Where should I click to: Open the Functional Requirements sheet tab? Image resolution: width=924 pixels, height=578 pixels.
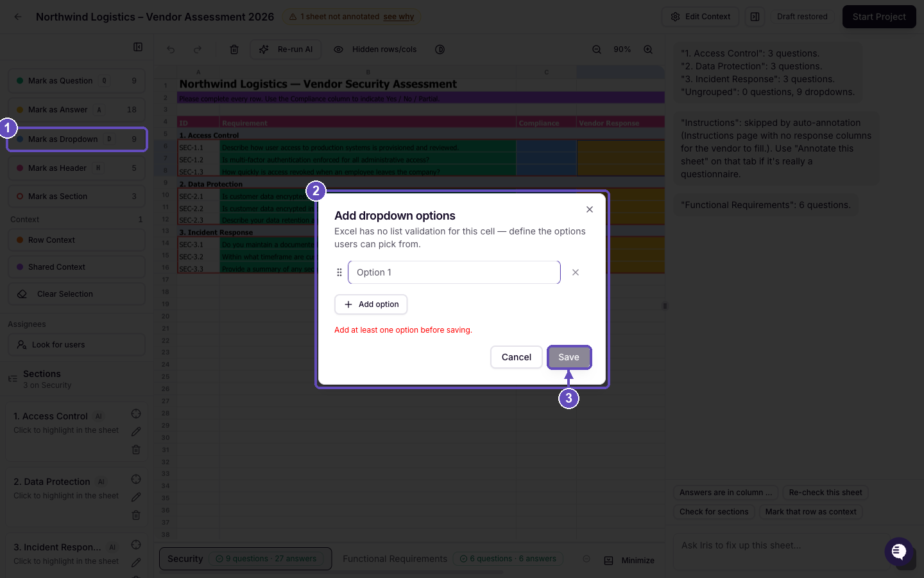(x=452, y=559)
